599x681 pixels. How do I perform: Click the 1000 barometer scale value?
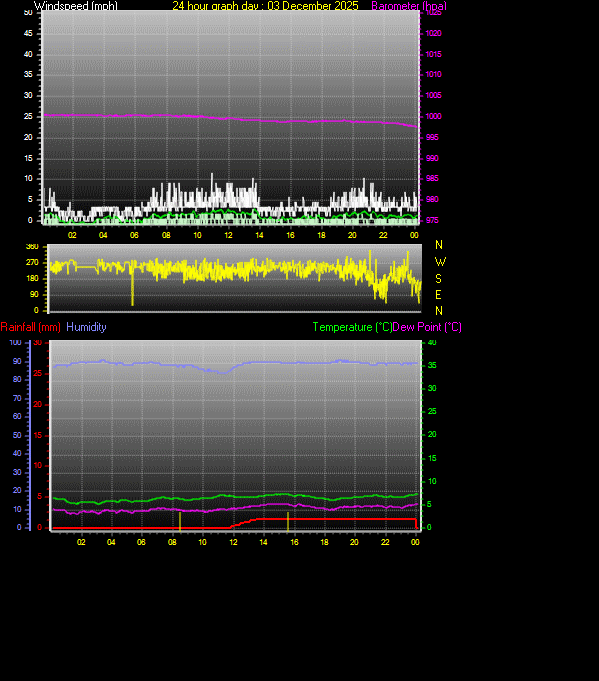(x=434, y=116)
